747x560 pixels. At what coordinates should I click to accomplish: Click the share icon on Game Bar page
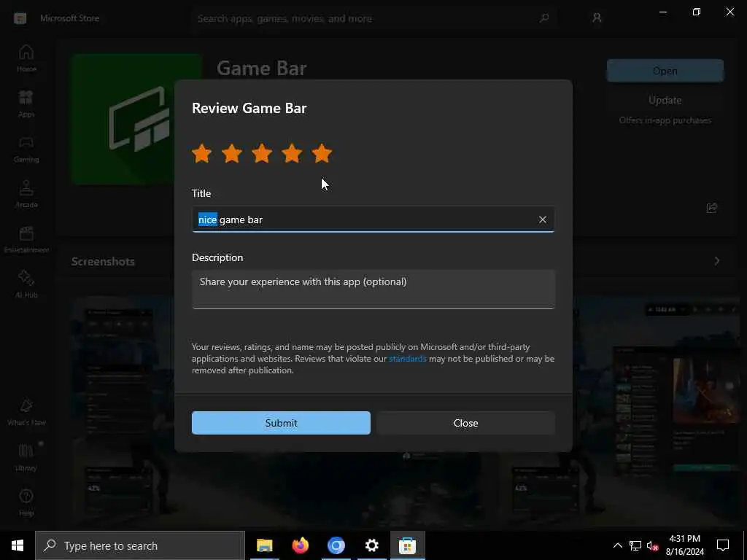[712, 208]
